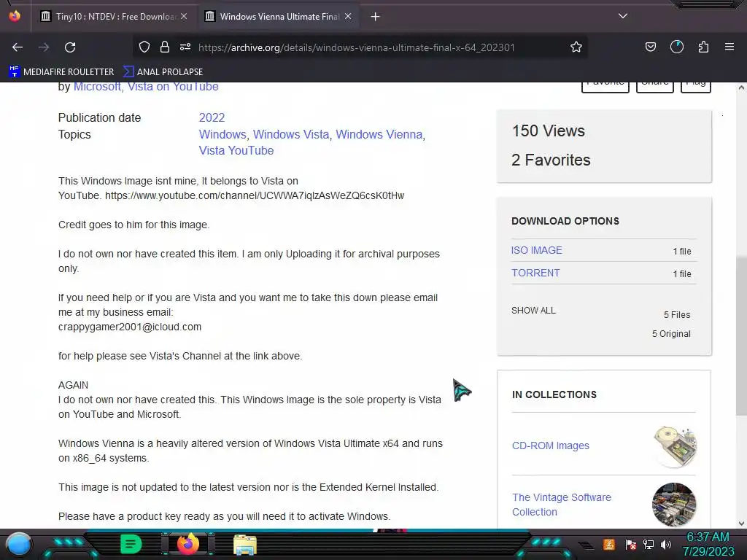747x560 pixels.
Task: Click the forward navigation arrow
Action: [44, 47]
